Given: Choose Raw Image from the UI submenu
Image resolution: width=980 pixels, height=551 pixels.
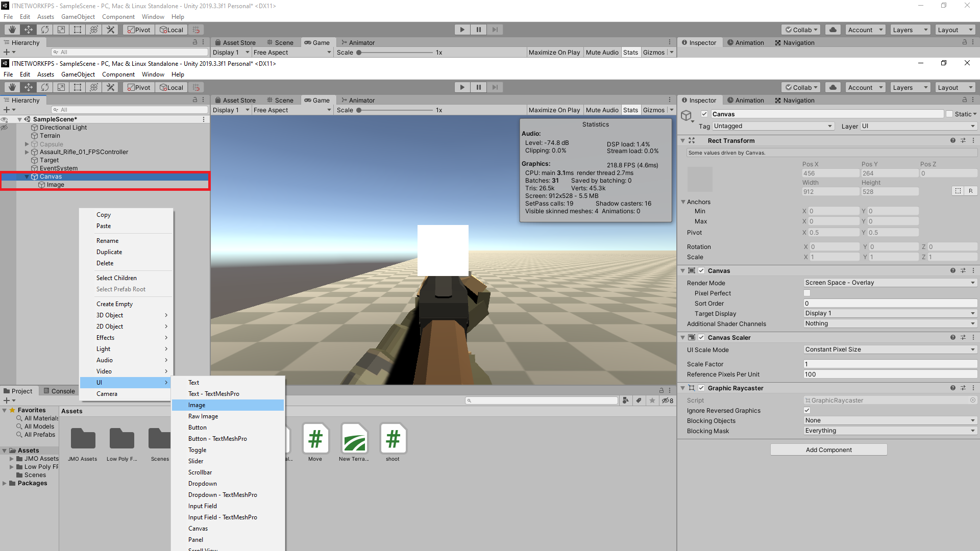Looking at the screenshot, I should (203, 416).
